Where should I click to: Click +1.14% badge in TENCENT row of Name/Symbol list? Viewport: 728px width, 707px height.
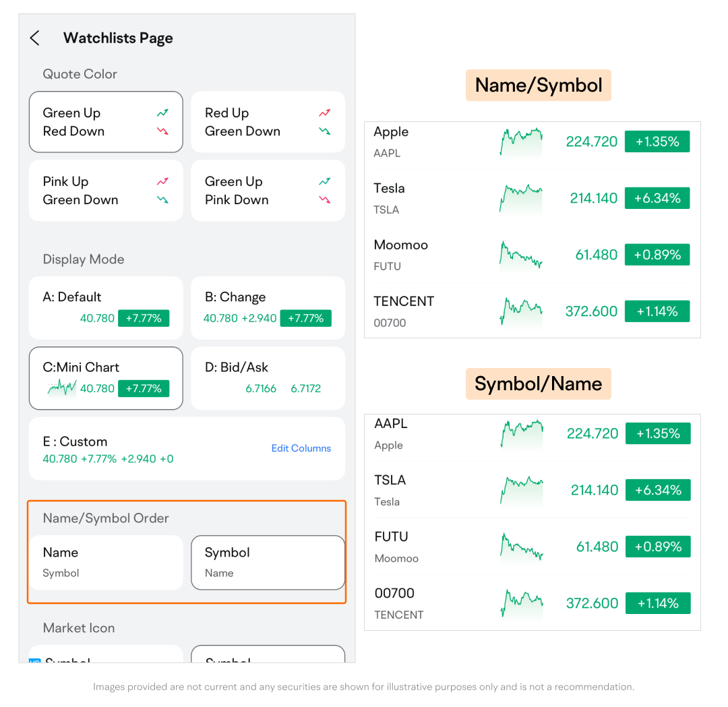(x=657, y=311)
